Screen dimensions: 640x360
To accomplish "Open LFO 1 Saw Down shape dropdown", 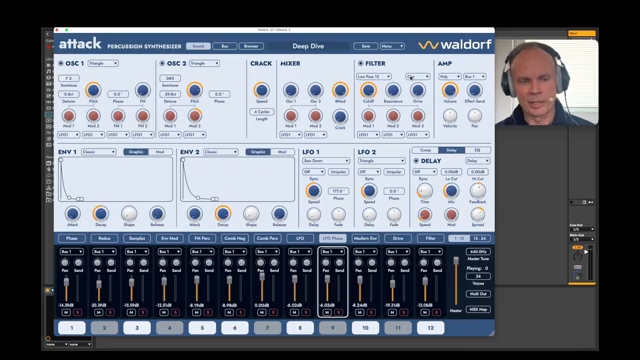I will coord(326,161).
